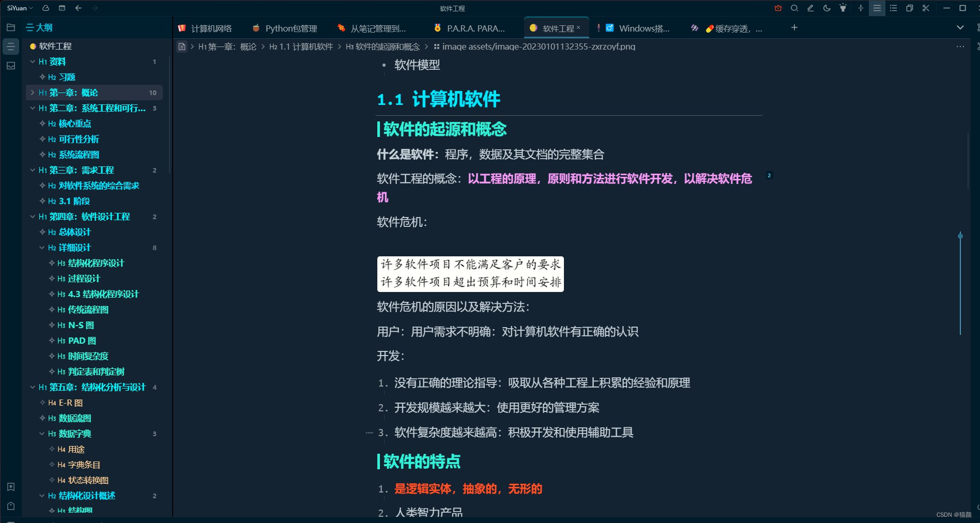The image size is (980, 523).
Task: Collapse the H1 第五章 outline node
Action: coord(33,387)
